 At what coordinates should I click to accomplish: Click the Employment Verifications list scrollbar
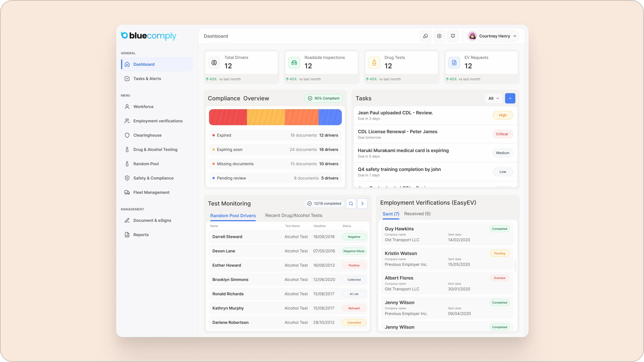point(515,266)
